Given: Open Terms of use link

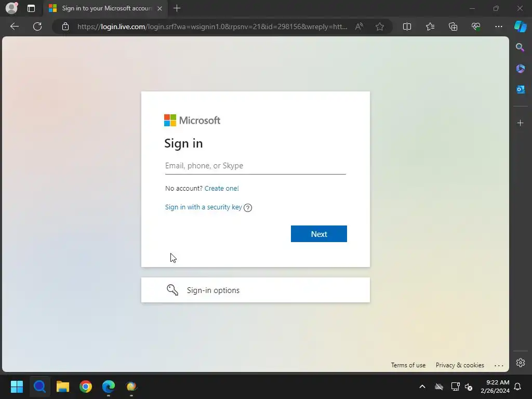Looking at the screenshot, I should click(x=408, y=365).
